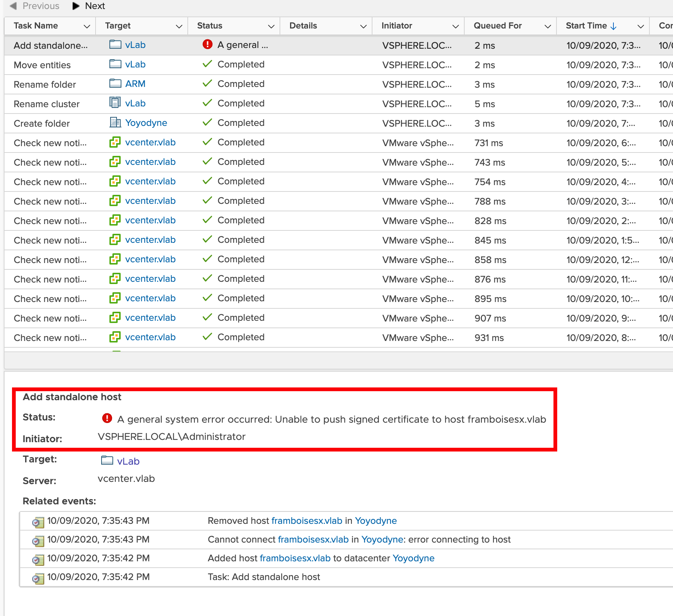Open vLab link in Move entities row
The height and width of the screenshot is (616, 673).
[x=135, y=64]
